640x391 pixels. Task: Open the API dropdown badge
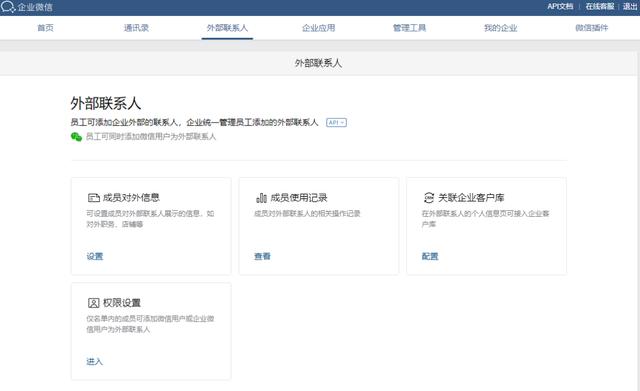(336, 122)
